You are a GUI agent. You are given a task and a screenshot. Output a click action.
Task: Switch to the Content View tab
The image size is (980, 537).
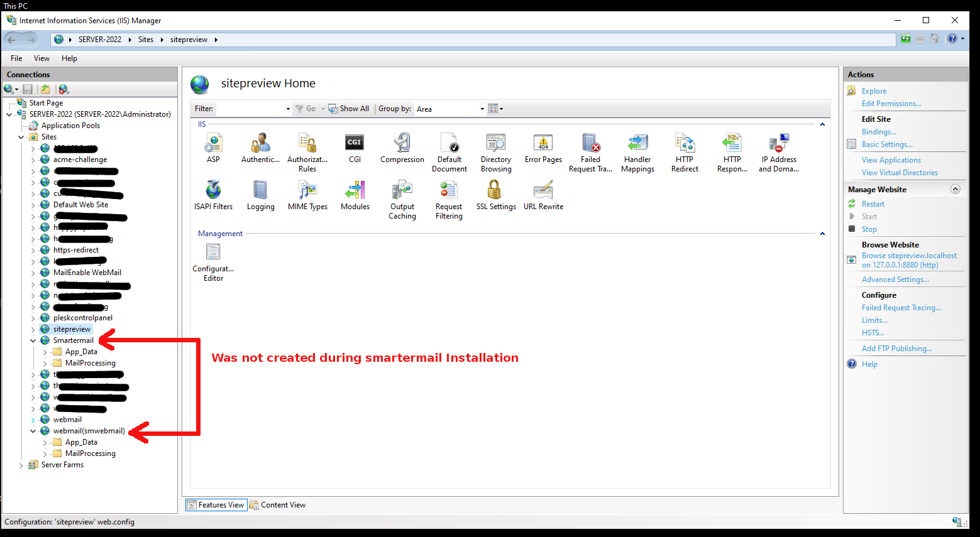pyautogui.click(x=278, y=505)
